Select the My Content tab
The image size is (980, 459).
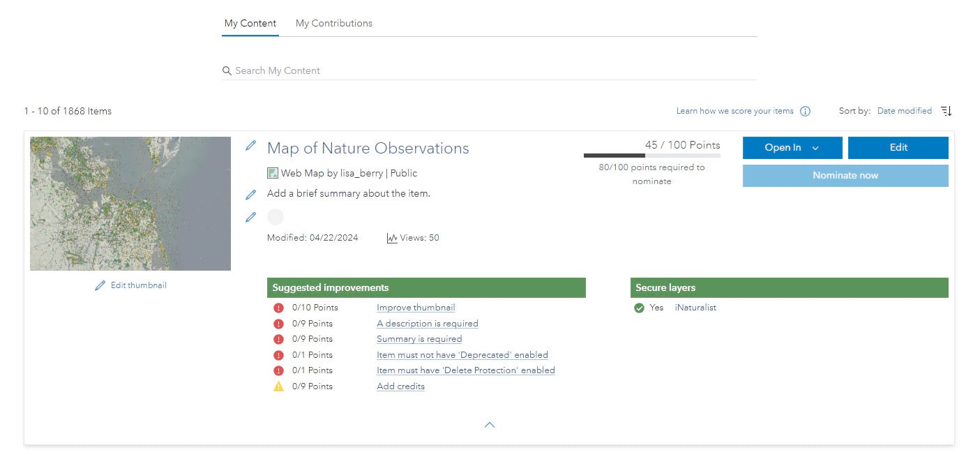[250, 23]
